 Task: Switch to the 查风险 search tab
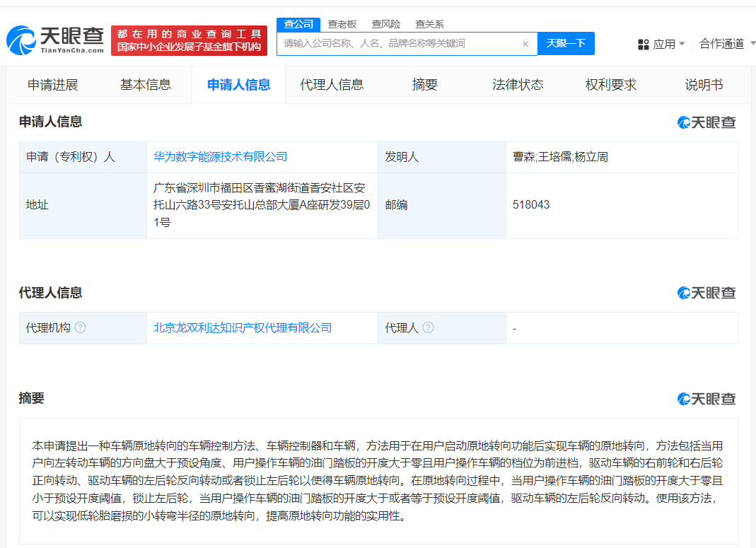385,24
